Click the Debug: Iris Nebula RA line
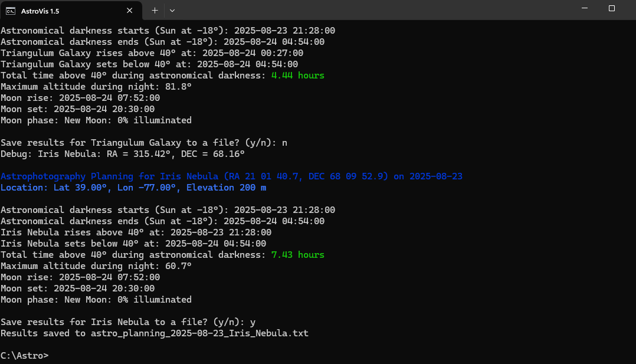This screenshot has width=636, height=364. tap(123, 154)
